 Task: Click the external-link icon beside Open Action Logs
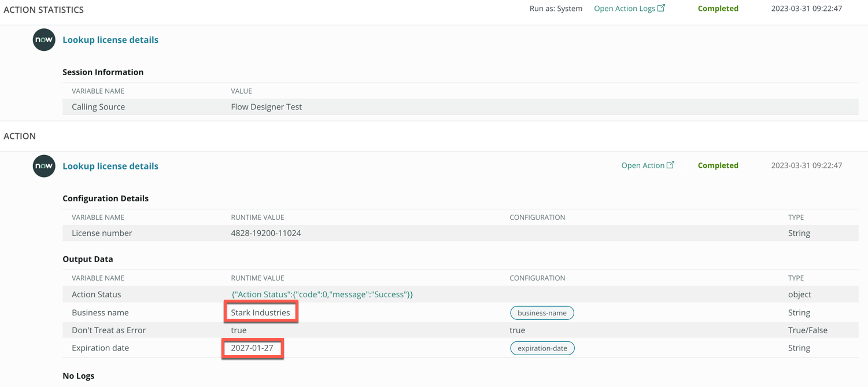coord(661,8)
